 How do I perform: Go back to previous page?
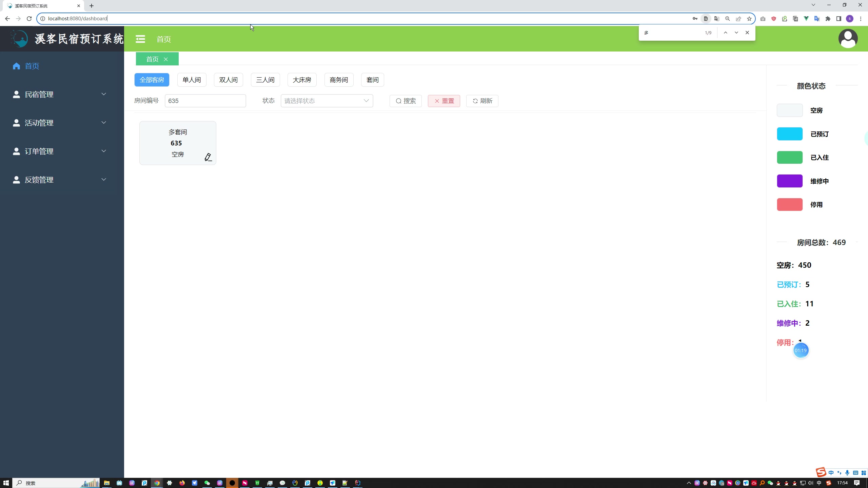coord(7,19)
